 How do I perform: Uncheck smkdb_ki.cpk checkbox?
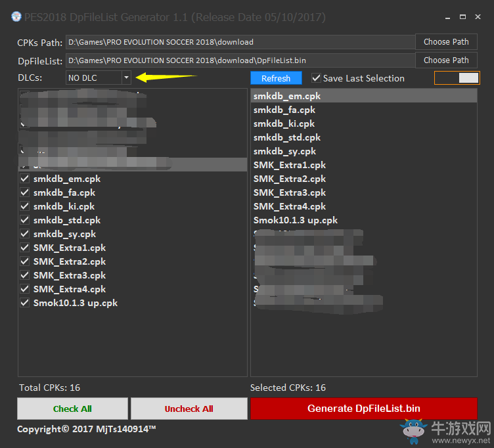(x=24, y=206)
